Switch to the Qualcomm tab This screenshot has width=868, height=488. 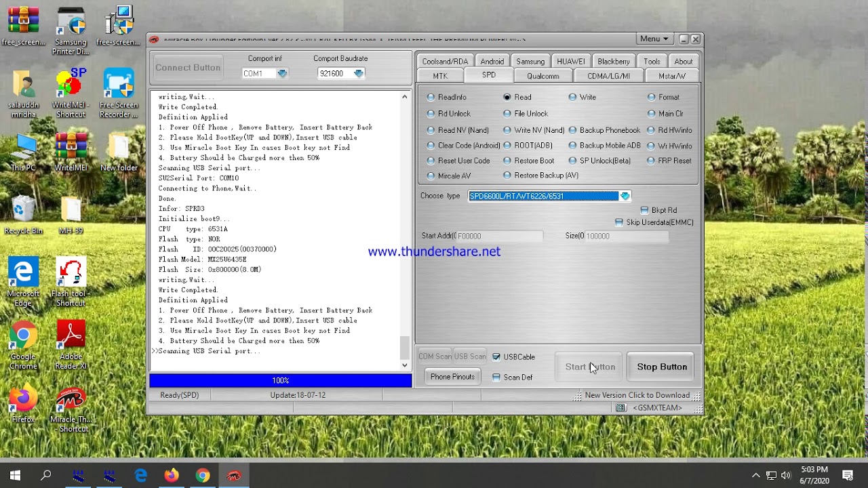543,76
